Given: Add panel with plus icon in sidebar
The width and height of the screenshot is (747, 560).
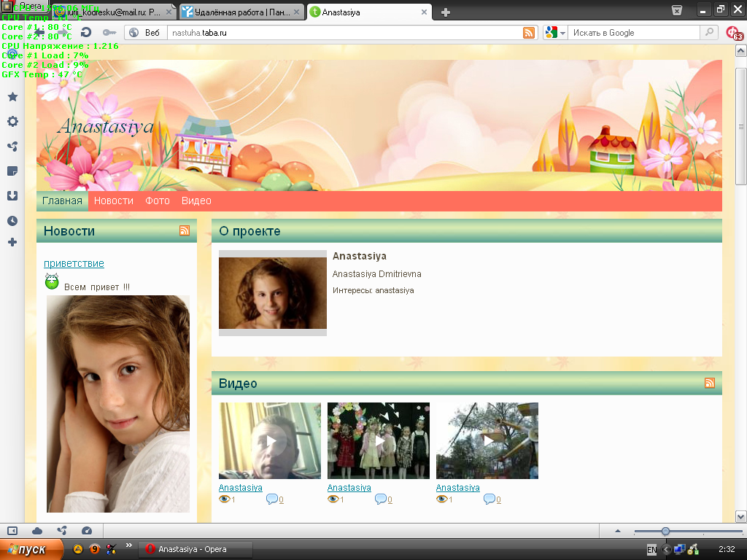Looking at the screenshot, I should (13, 242).
